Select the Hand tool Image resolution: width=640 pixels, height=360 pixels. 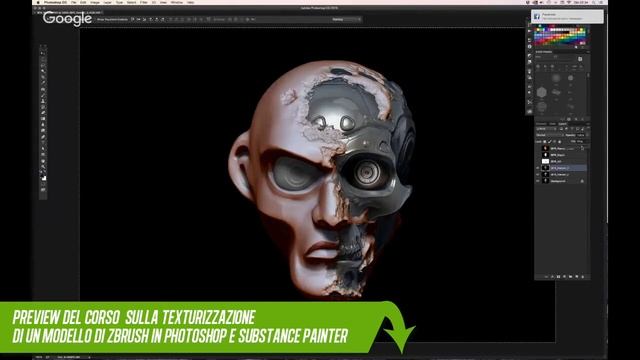pos(43,161)
